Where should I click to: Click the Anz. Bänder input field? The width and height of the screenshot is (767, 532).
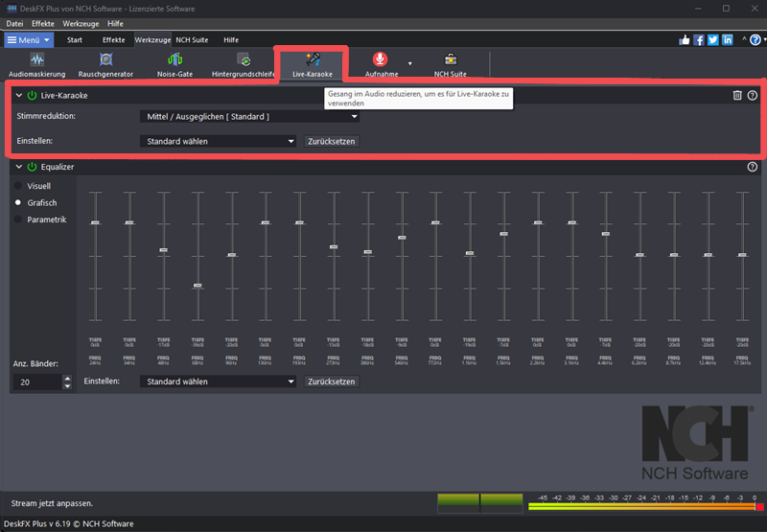[37, 382]
